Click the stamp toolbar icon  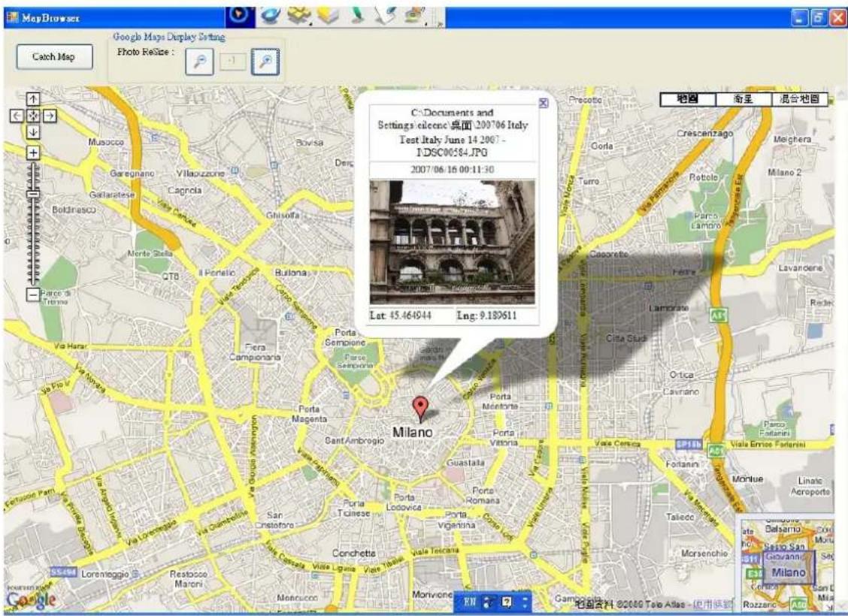tap(415, 14)
